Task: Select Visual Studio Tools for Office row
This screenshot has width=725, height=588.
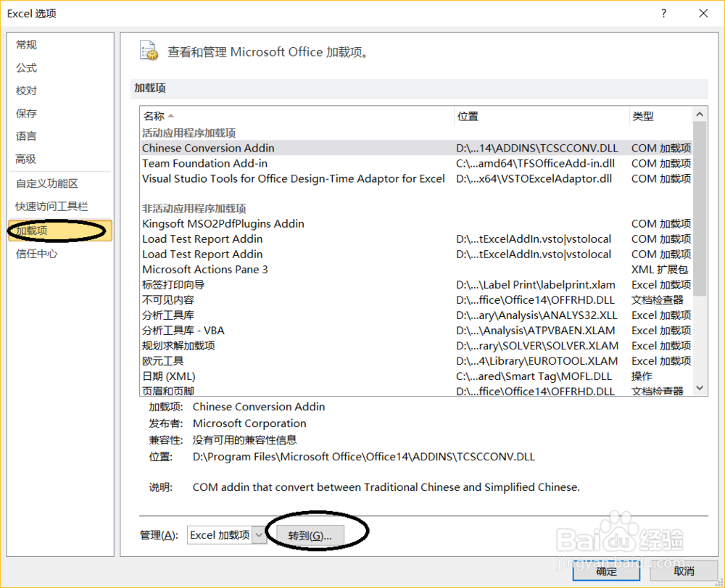Action: pos(416,178)
